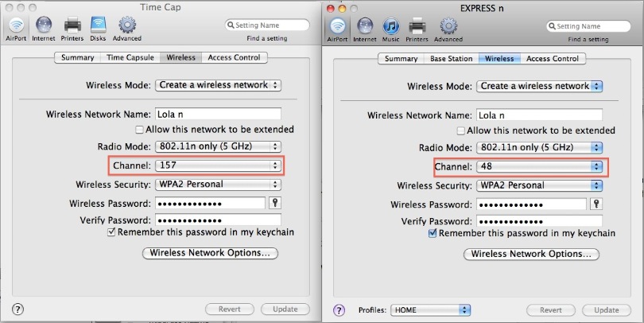Switch to Summary tab in Time Cap window
The image size is (644, 323).
[x=78, y=57]
